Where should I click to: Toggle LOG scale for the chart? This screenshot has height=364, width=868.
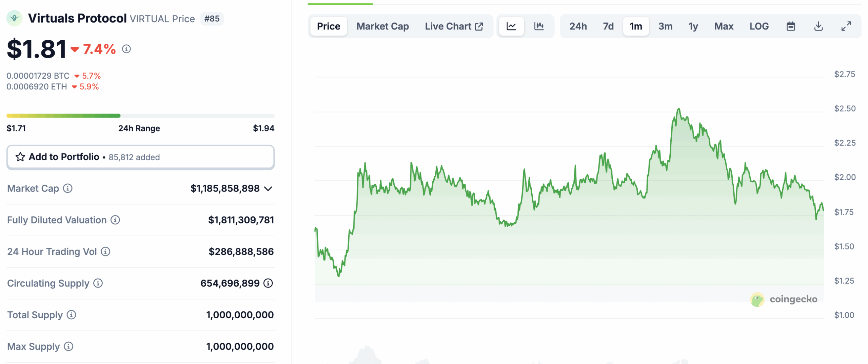click(759, 26)
